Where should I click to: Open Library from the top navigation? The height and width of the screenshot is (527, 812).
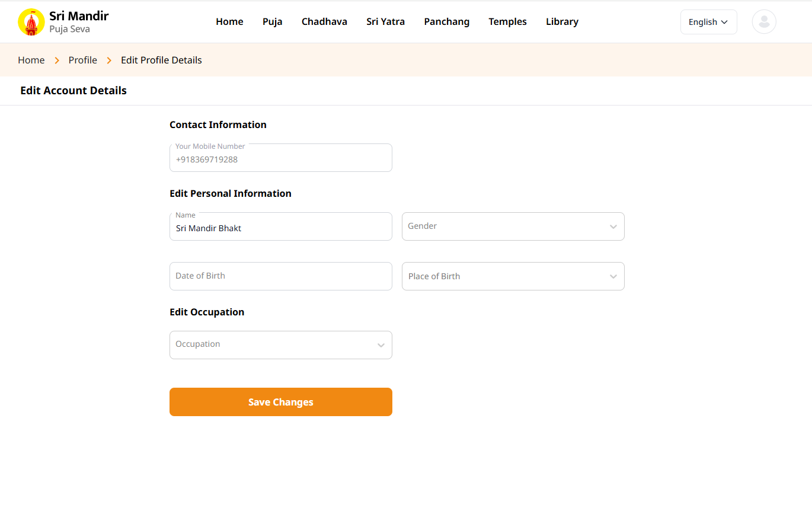561,22
